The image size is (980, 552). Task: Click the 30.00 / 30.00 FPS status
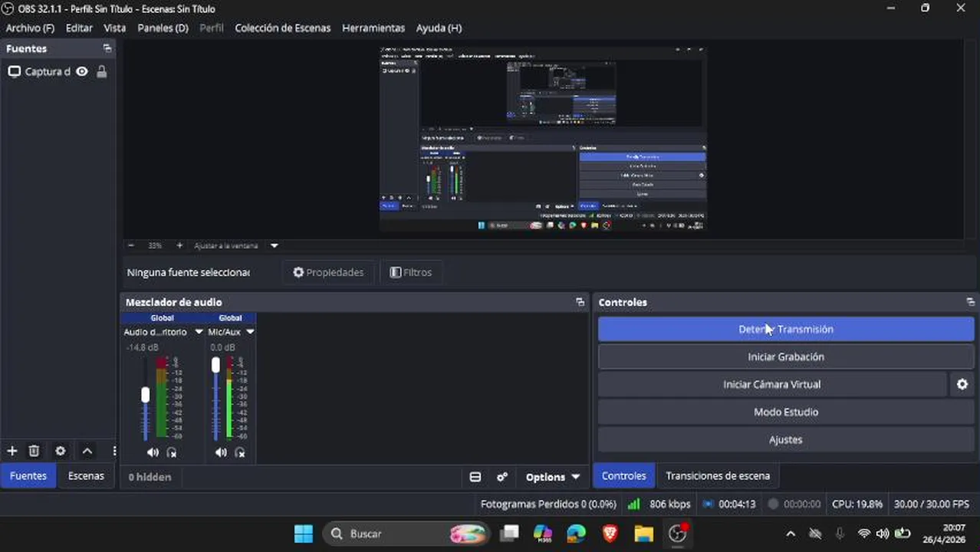(932, 504)
